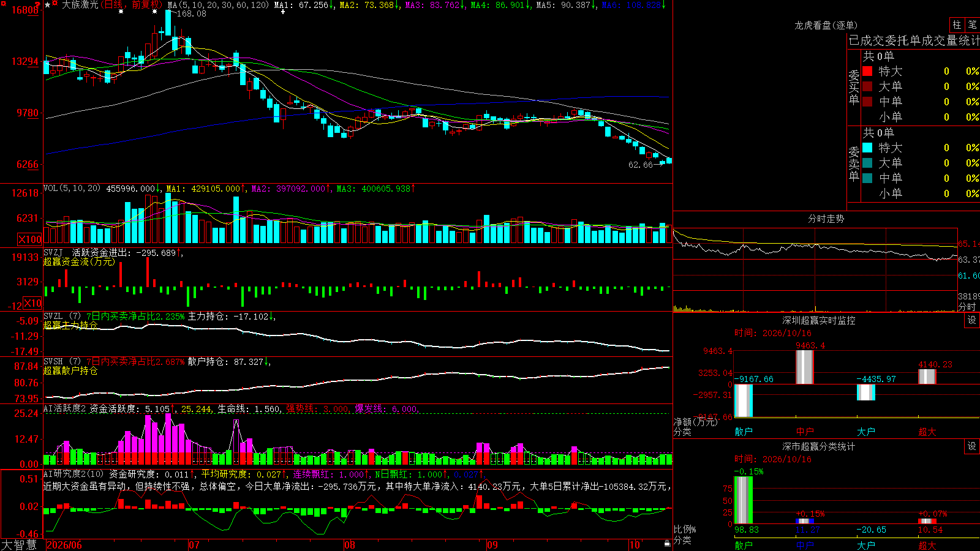Select the 龙虎看盘(逐单) panel title
980x551 pixels.
826,25
